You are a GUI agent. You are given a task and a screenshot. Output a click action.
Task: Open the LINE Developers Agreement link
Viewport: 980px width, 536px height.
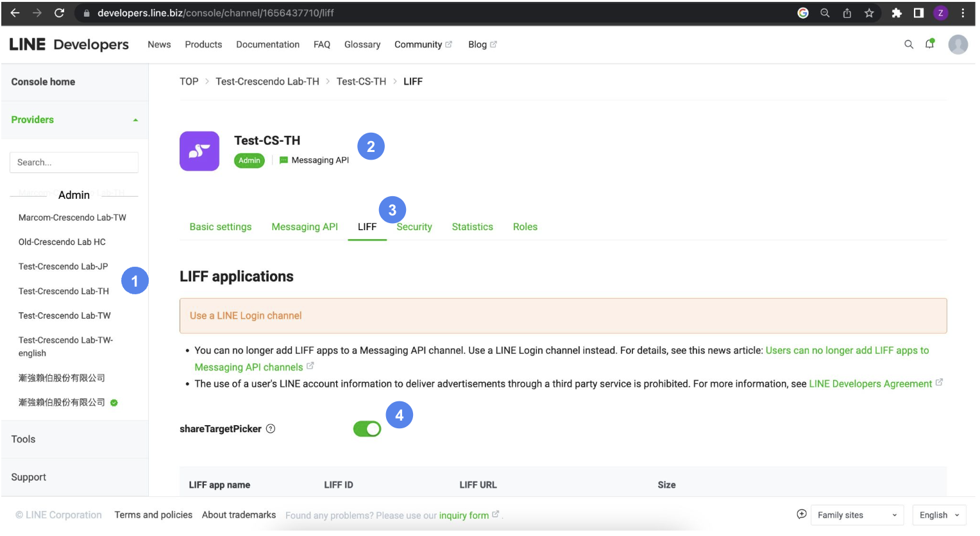click(870, 383)
